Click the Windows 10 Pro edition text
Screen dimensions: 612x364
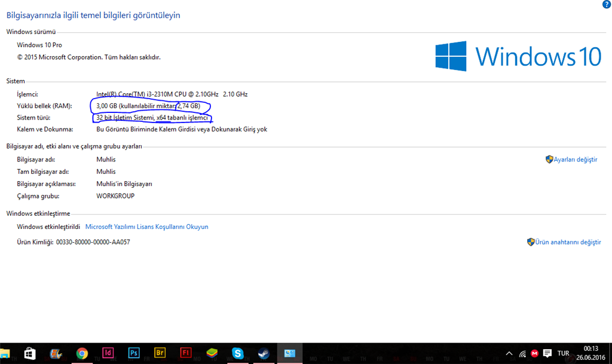(x=39, y=45)
